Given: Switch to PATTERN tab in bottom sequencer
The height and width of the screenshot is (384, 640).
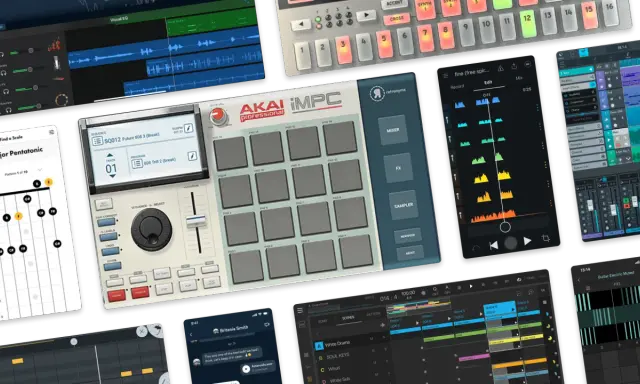Looking at the screenshot, I should pos(373,314).
